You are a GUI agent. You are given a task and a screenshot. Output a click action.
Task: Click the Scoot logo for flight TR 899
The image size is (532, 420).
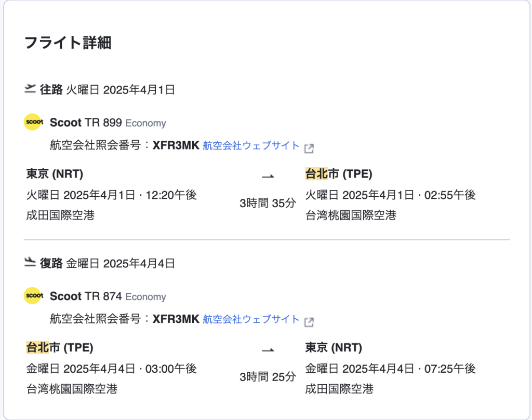click(34, 123)
